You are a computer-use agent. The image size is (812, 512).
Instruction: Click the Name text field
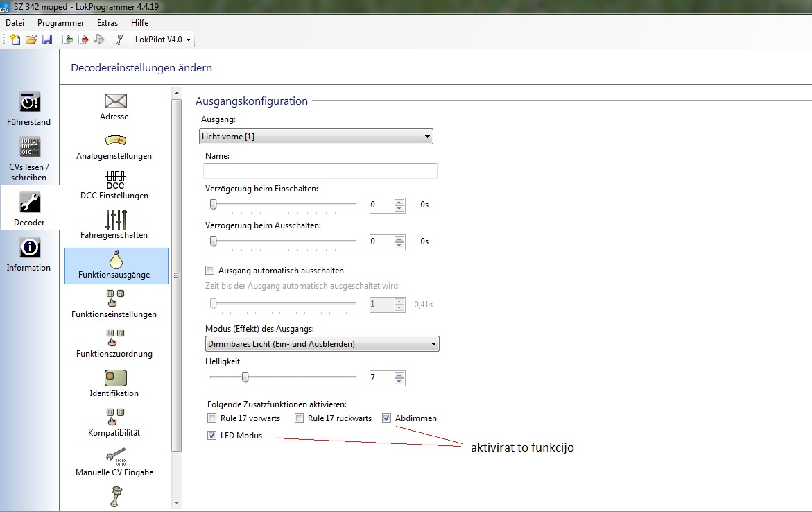tap(320, 171)
